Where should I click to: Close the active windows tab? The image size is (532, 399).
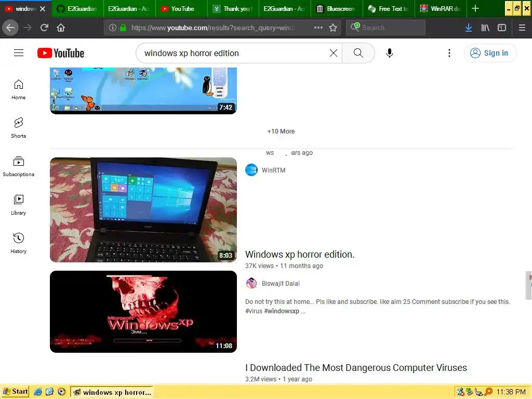pyautogui.click(x=43, y=9)
